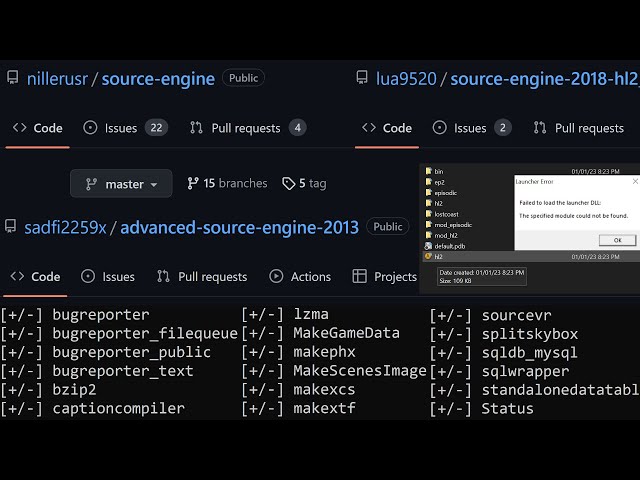Select Code tab in nillerusr repository
The height and width of the screenshot is (480, 640).
point(38,128)
